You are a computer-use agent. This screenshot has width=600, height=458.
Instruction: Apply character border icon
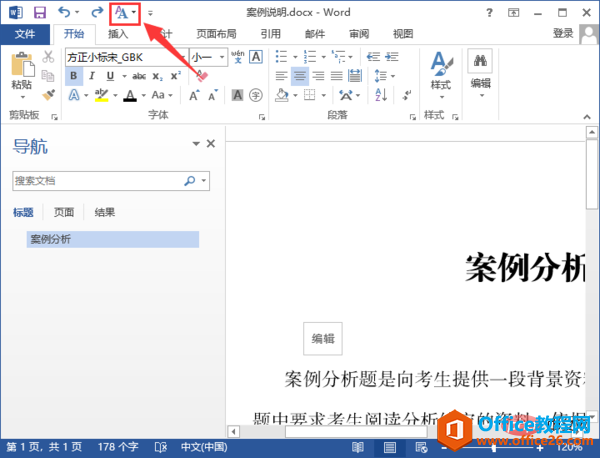(x=256, y=57)
